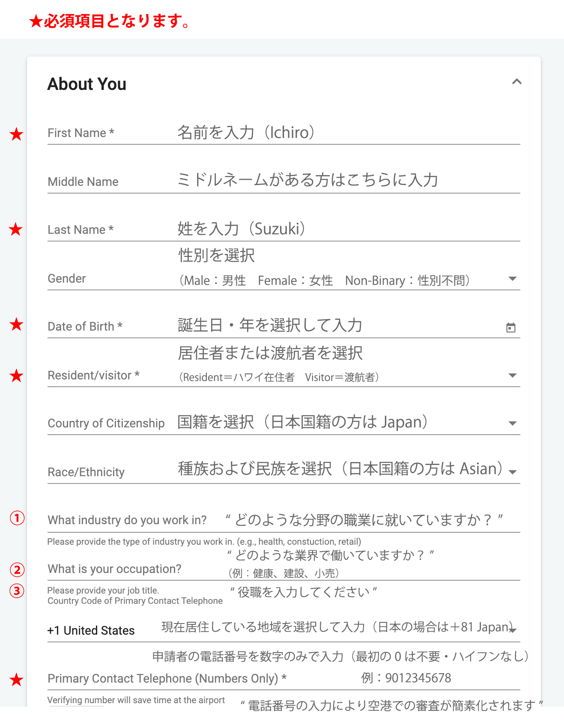This screenshot has width=564, height=728.
Task: Open the Gender dropdown arrow
Action: coord(512,279)
